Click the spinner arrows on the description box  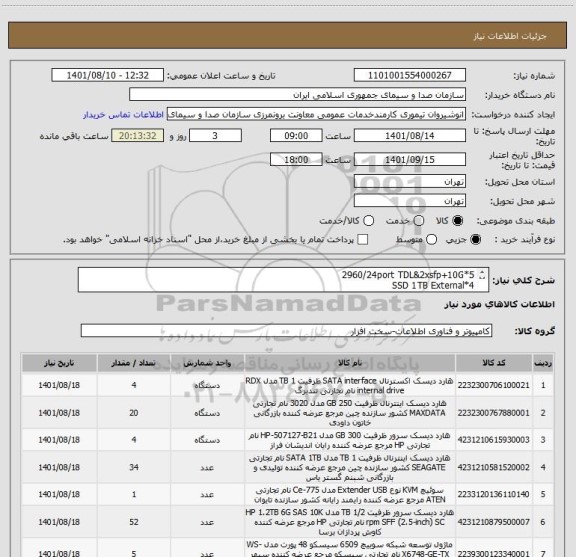(x=482, y=274)
